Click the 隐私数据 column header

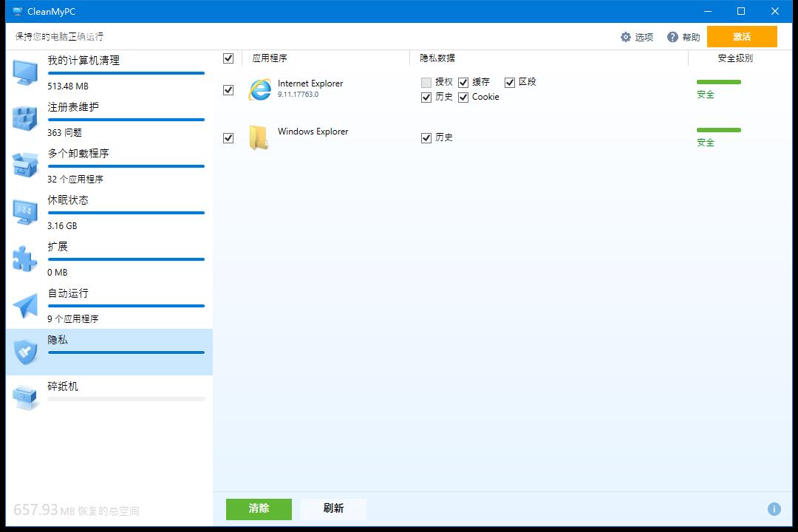pos(437,58)
